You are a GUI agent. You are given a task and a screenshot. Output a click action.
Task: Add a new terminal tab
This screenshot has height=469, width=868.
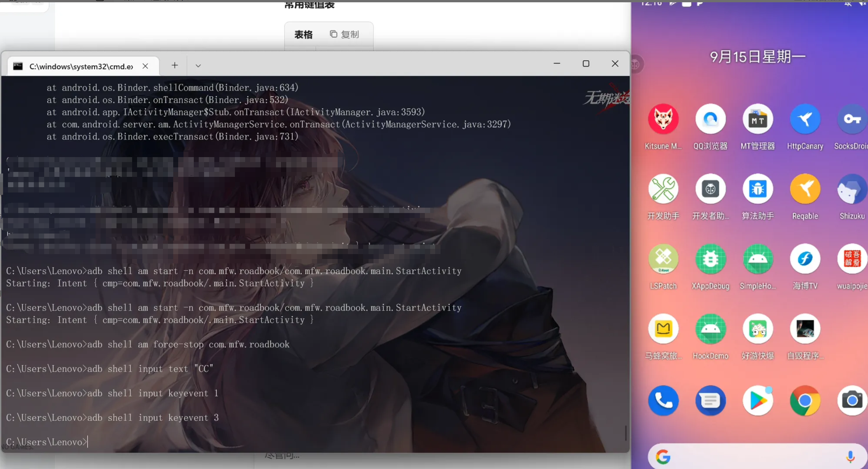click(x=175, y=65)
